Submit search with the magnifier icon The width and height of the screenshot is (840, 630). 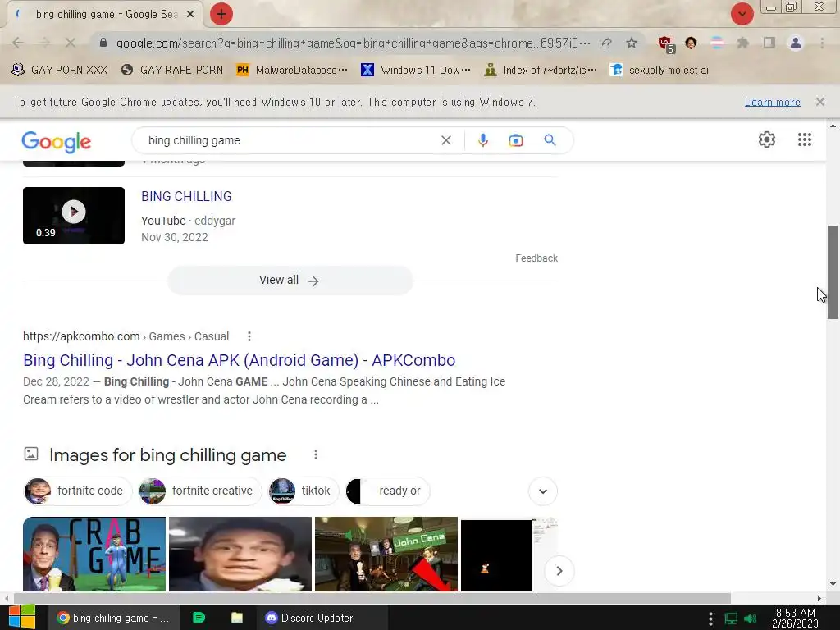pos(550,140)
